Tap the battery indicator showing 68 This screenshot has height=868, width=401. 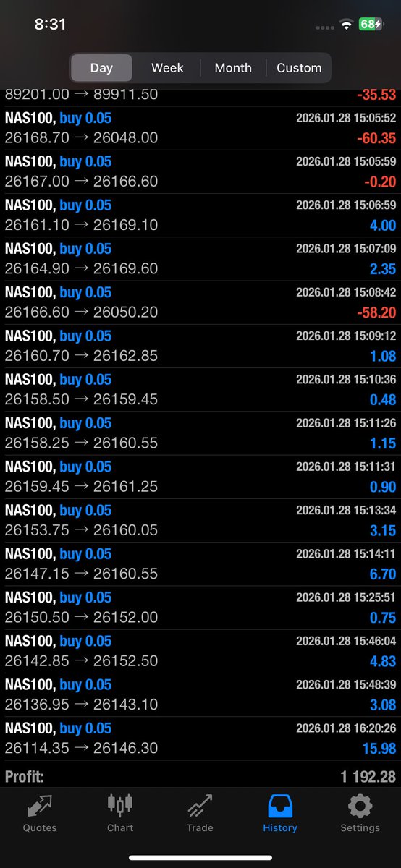pos(371,25)
